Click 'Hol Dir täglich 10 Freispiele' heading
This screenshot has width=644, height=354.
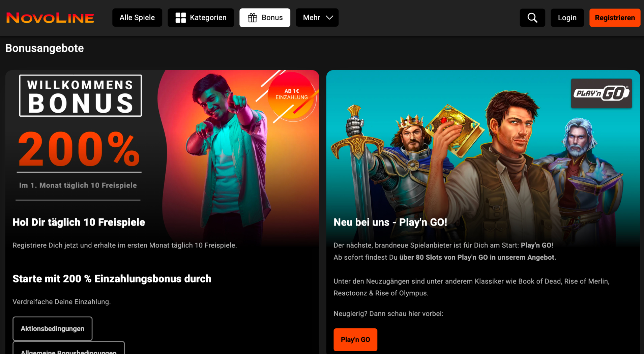click(x=79, y=222)
